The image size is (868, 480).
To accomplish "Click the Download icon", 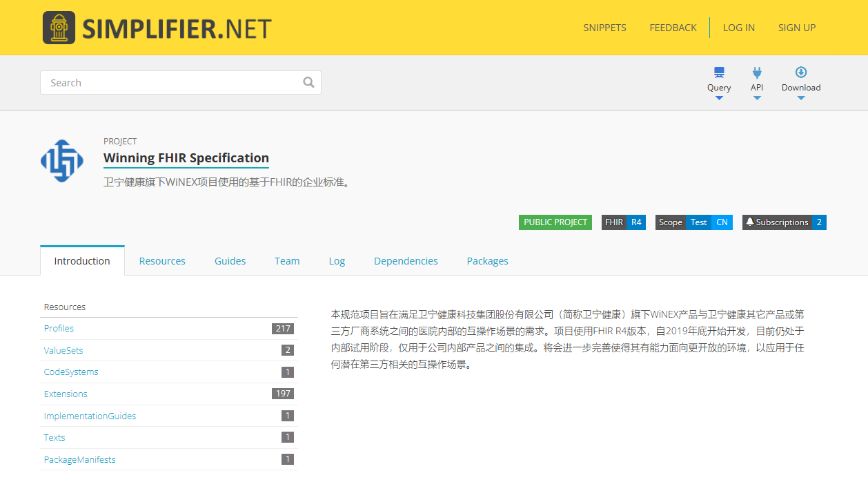I will [x=800, y=71].
